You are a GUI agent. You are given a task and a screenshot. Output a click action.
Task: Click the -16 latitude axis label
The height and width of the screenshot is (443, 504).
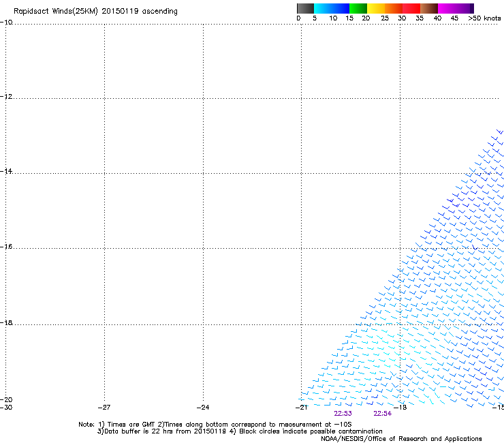[x=6, y=247]
